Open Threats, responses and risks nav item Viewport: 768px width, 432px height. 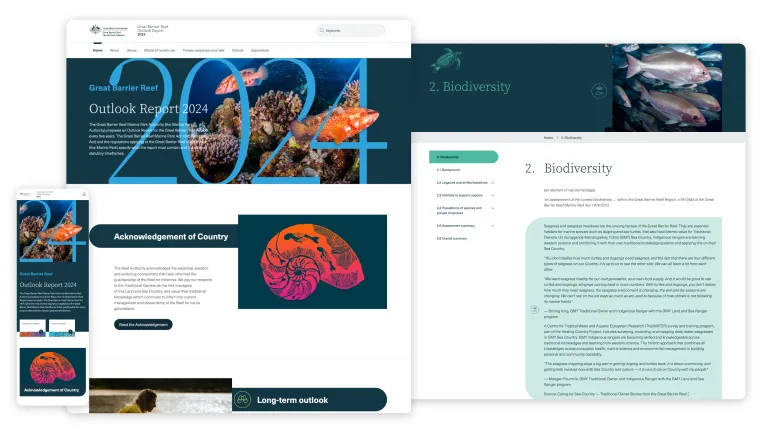(203, 50)
